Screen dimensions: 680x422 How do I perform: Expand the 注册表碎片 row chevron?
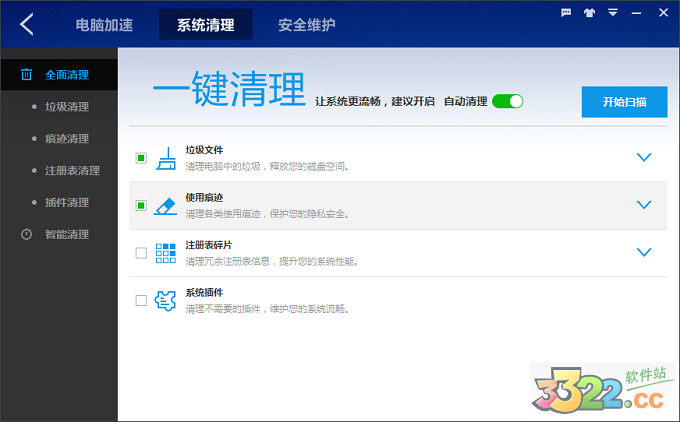(644, 252)
